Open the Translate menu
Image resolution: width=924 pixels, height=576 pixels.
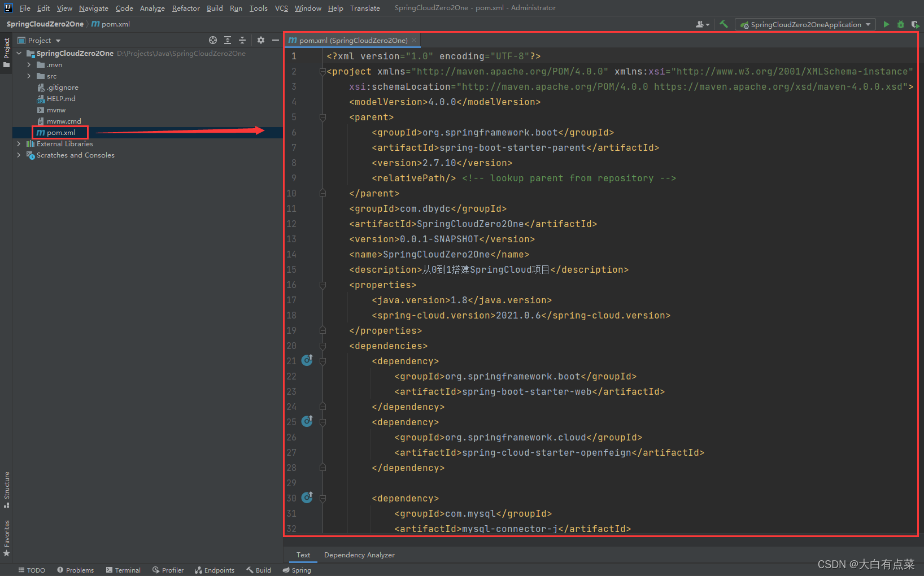point(365,8)
